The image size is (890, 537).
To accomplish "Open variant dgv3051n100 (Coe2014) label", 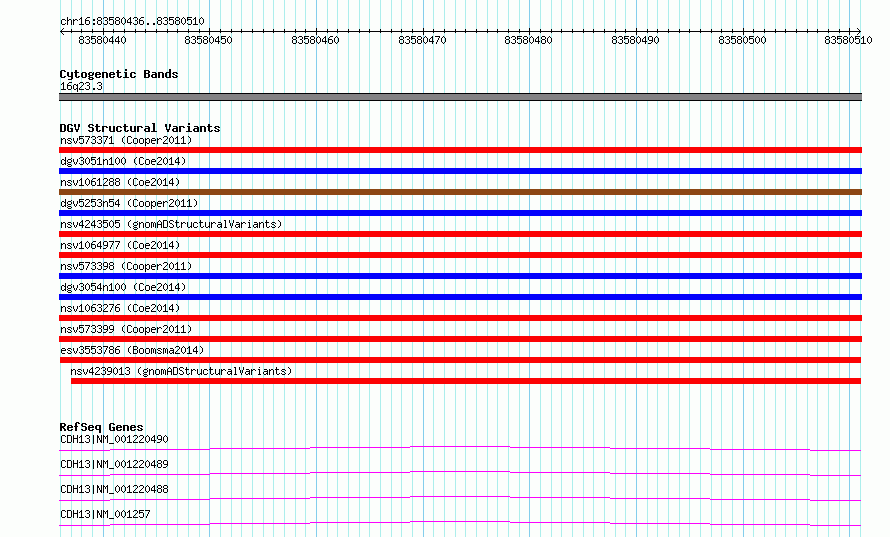I will coord(123,161).
